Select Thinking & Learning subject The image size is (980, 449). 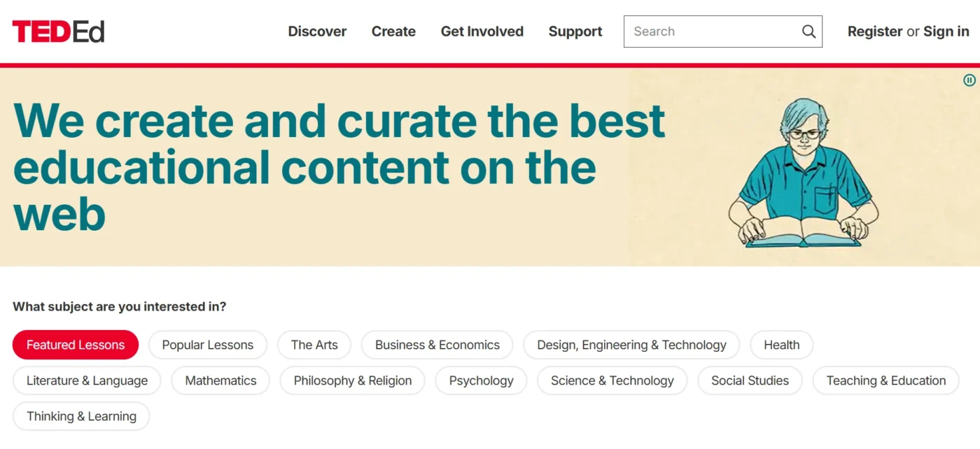pyautogui.click(x=81, y=416)
